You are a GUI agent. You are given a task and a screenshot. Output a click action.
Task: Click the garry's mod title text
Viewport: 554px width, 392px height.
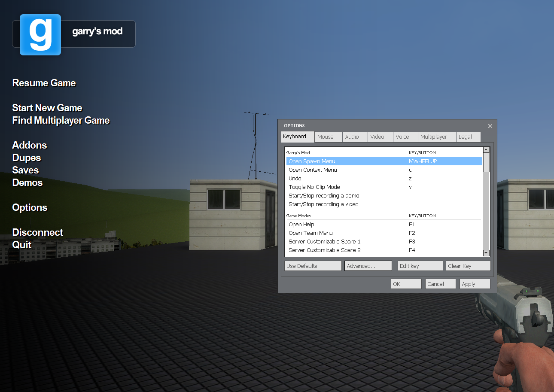click(97, 31)
